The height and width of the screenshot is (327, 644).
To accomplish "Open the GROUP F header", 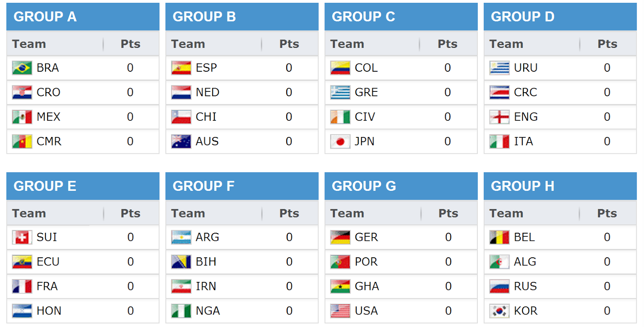I will point(242,186).
